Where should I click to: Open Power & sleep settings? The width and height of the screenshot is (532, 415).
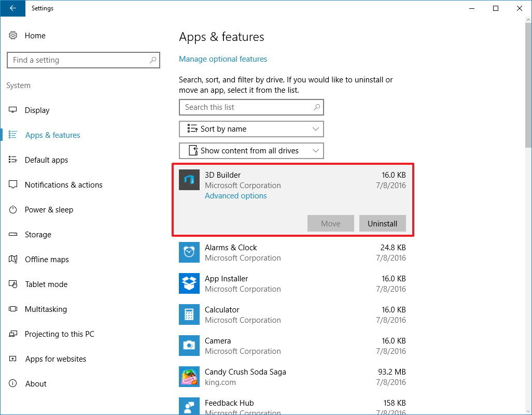(49, 210)
